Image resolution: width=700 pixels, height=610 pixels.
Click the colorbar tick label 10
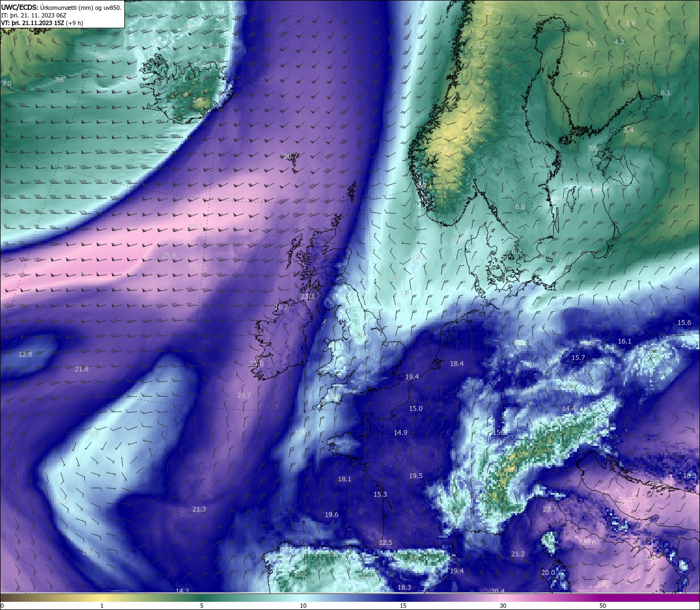[302, 606]
